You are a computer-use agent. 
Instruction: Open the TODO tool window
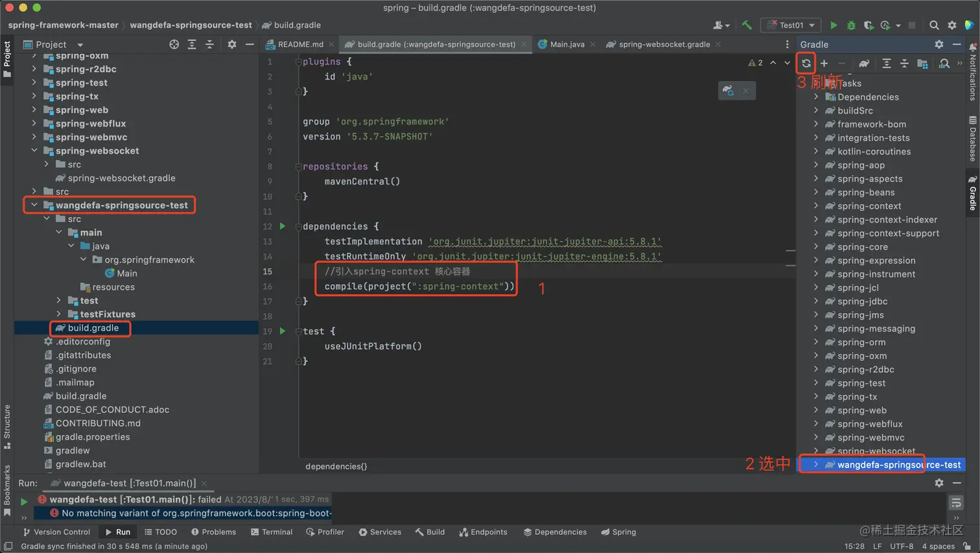[x=161, y=532]
